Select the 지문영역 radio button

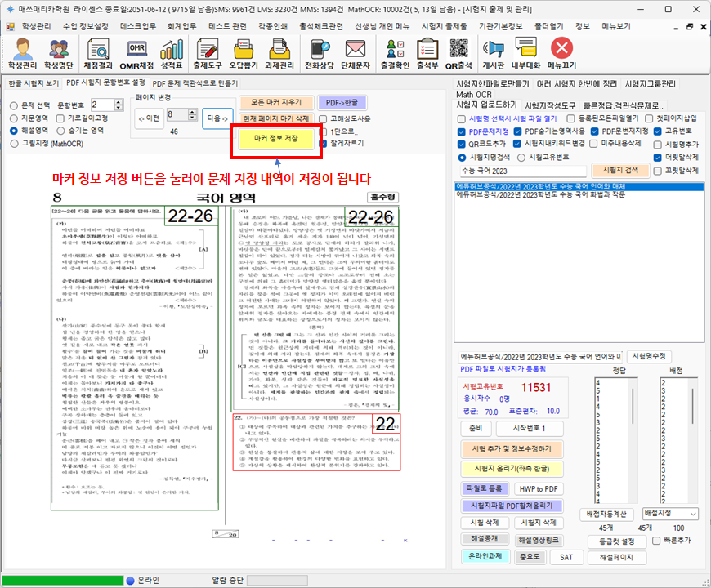pos(14,118)
